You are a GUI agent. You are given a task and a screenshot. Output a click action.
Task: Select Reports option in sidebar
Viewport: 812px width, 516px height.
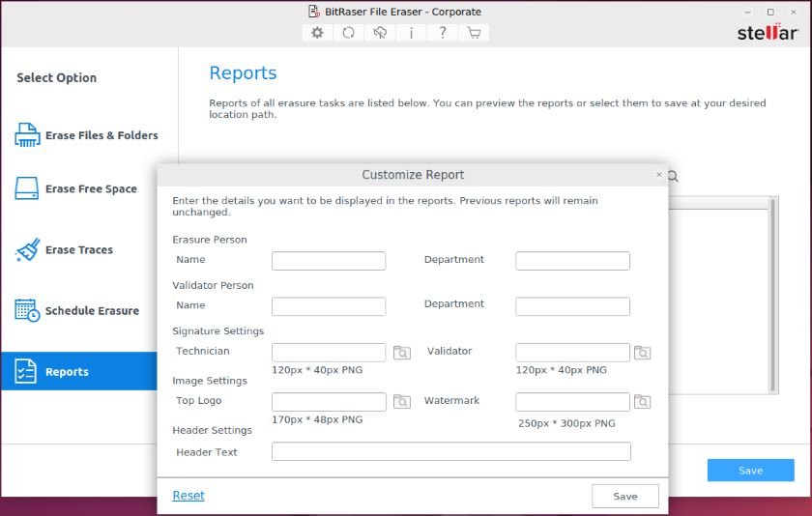point(78,371)
